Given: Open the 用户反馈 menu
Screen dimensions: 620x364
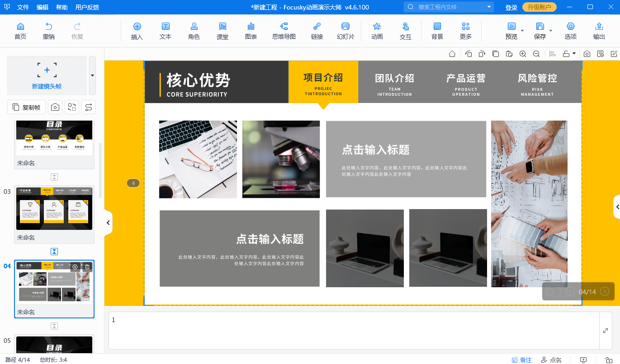Looking at the screenshot, I should pos(87,7).
